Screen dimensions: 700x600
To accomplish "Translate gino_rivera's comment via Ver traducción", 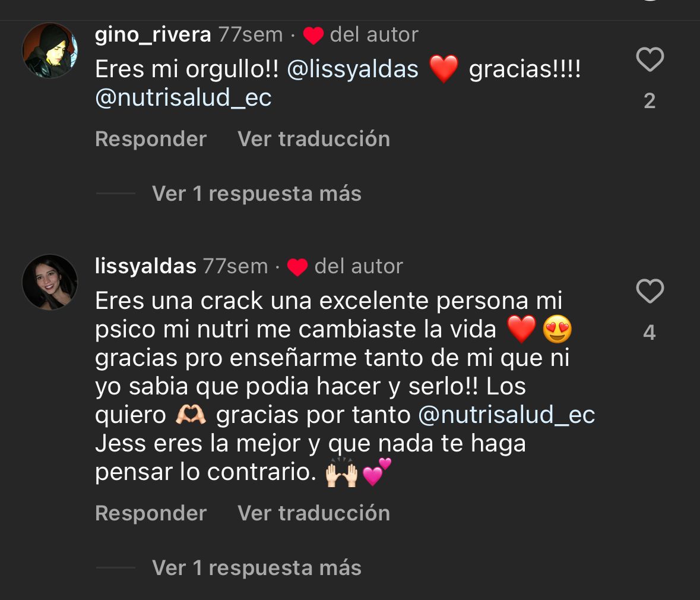I will pos(313,139).
